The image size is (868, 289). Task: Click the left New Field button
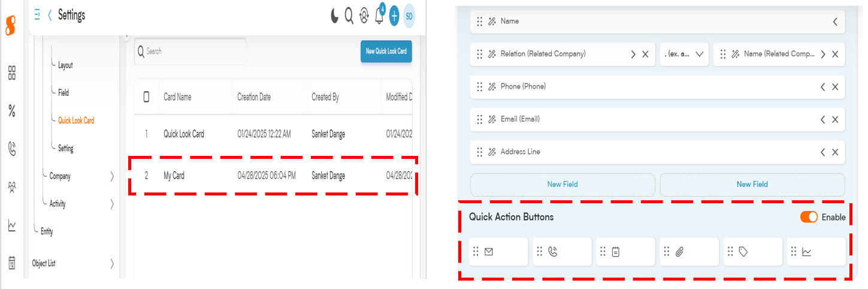562,185
